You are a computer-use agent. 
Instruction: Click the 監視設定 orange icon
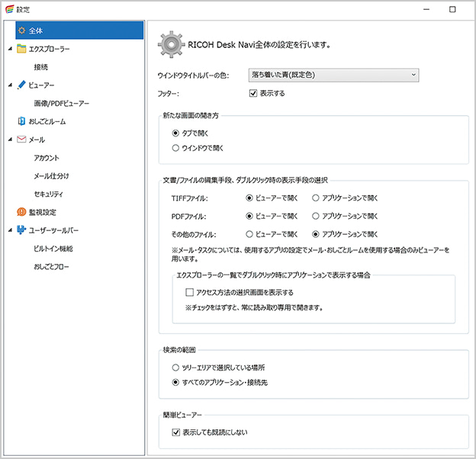click(x=21, y=211)
